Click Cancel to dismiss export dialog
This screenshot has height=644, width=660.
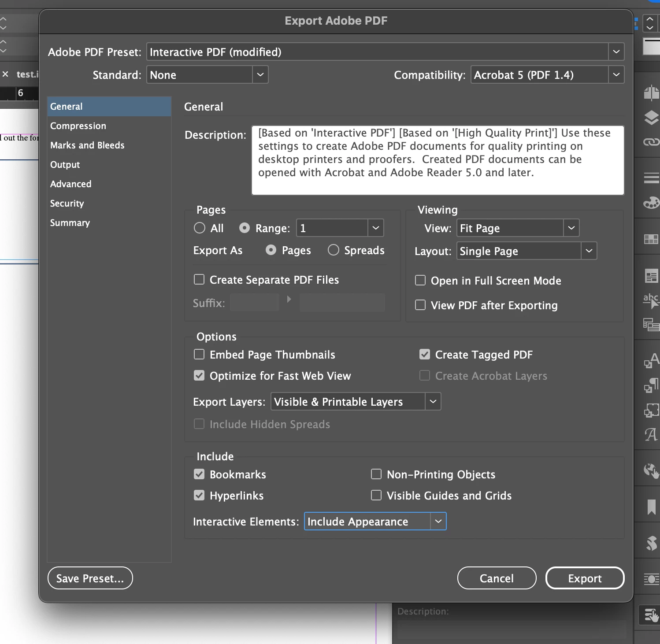click(497, 578)
